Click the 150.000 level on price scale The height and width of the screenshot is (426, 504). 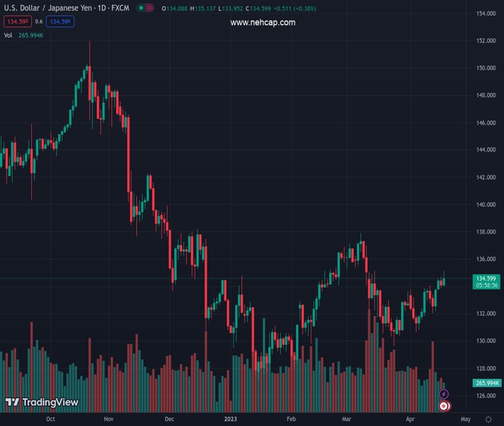(x=486, y=68)
